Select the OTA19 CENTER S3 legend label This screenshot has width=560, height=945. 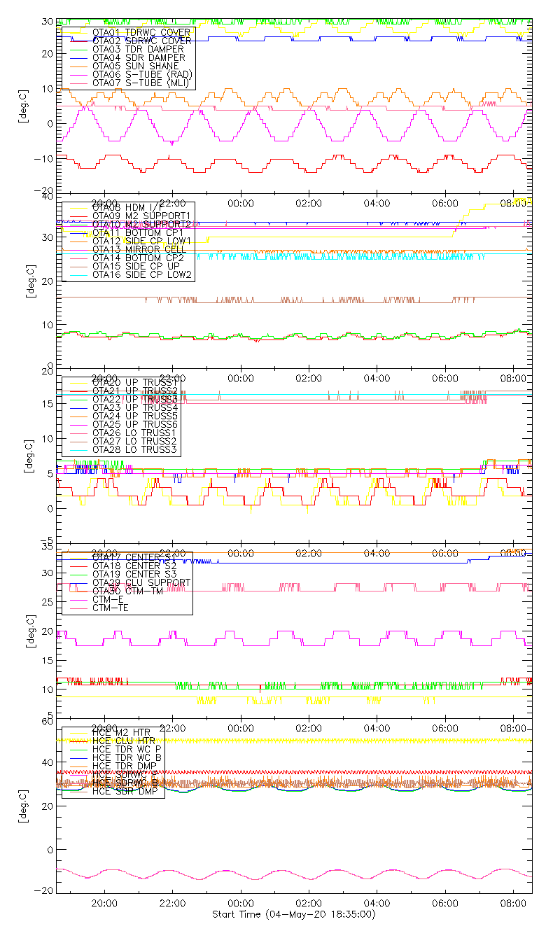click(126, 574)
